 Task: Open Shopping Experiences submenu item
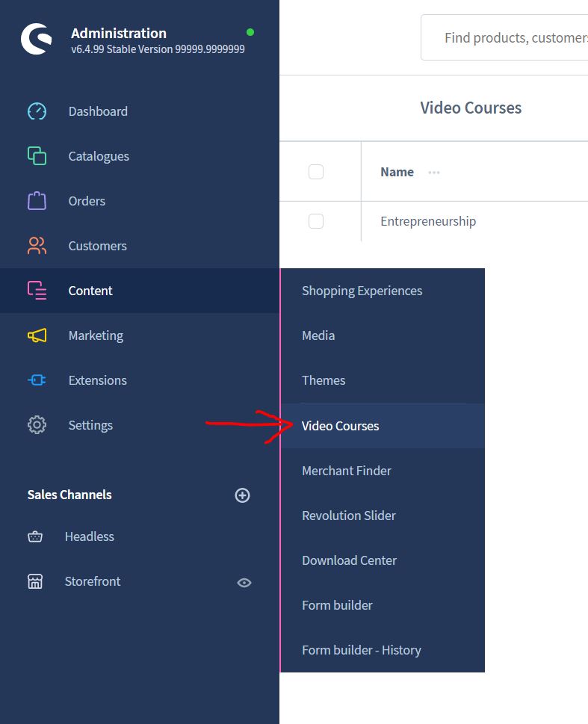click(362, 291)
